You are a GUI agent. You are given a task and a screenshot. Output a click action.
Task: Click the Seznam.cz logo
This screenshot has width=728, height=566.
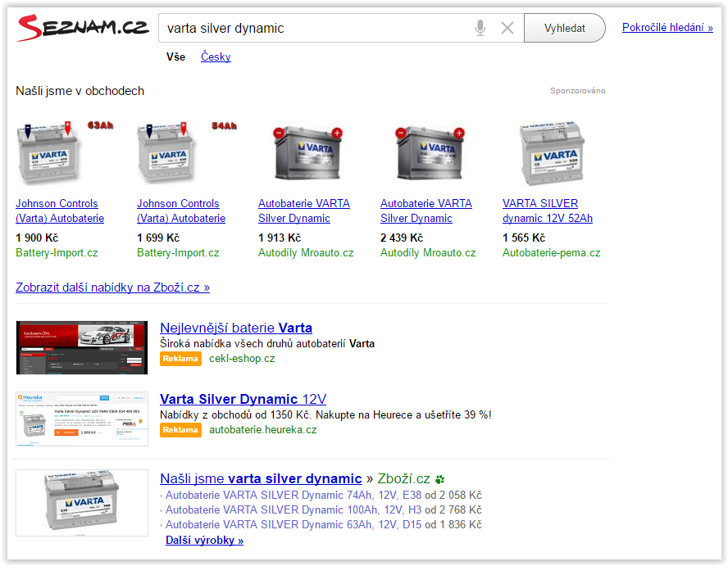tap(83, 28)
